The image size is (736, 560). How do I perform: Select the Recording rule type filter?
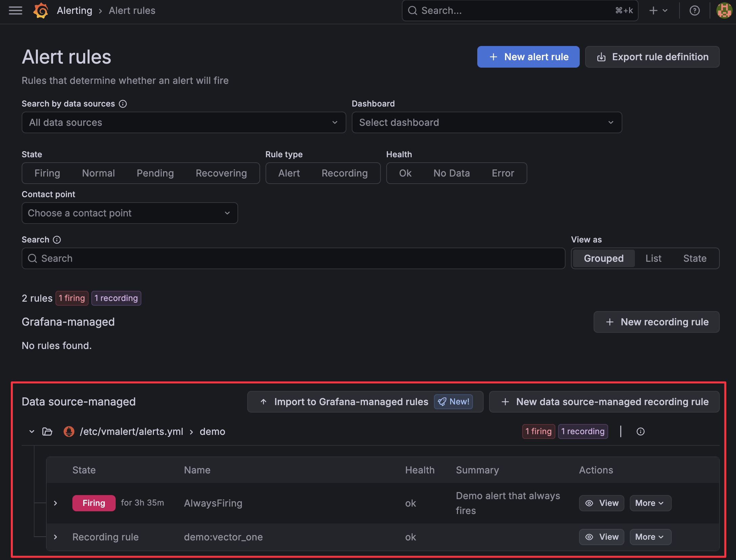coord(345,173)
